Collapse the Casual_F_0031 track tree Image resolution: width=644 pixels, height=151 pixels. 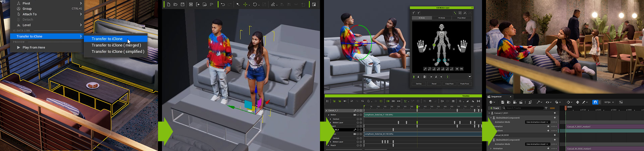coord(489,113)
